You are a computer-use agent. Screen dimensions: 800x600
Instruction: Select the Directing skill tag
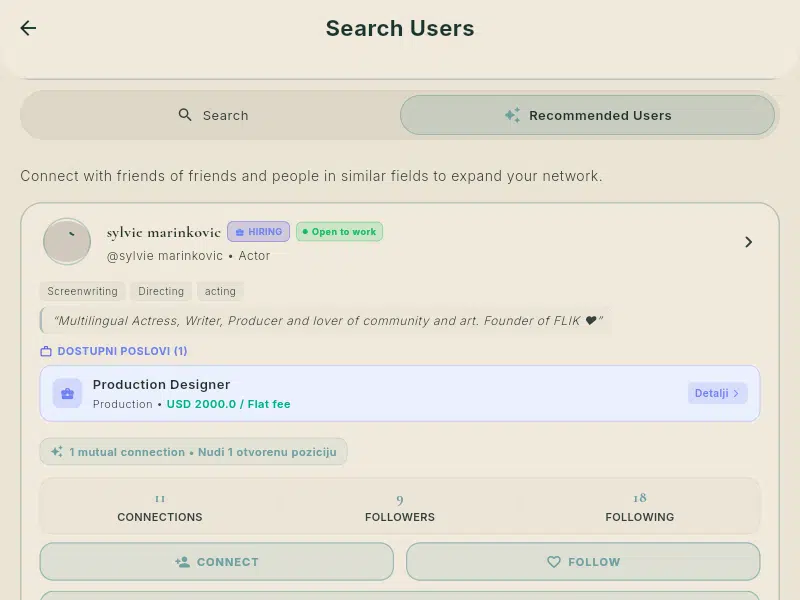coord(161,291)
